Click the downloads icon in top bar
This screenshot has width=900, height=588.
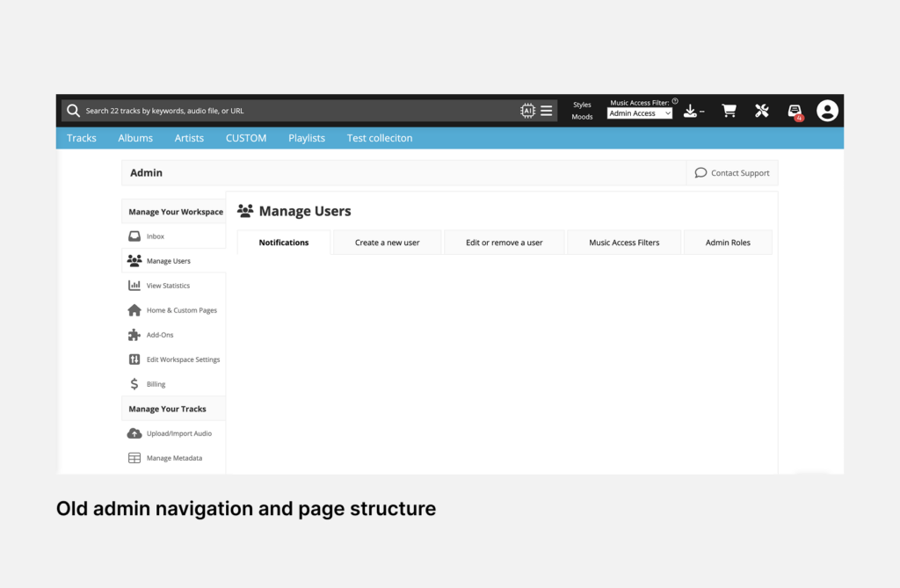(691, 111)
